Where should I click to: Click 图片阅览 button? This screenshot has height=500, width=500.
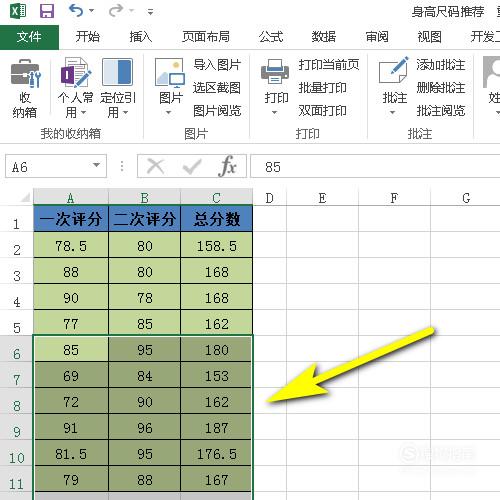pos(217,111)
